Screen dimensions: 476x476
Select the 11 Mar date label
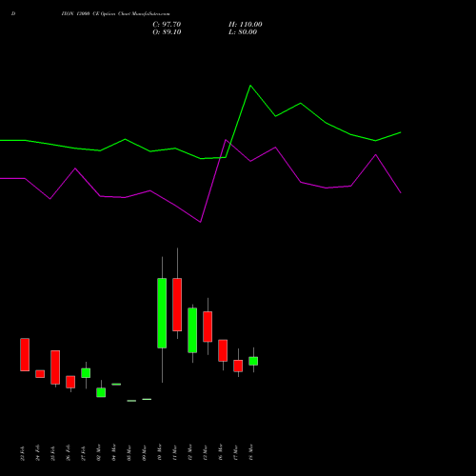(x=175, y=452)
